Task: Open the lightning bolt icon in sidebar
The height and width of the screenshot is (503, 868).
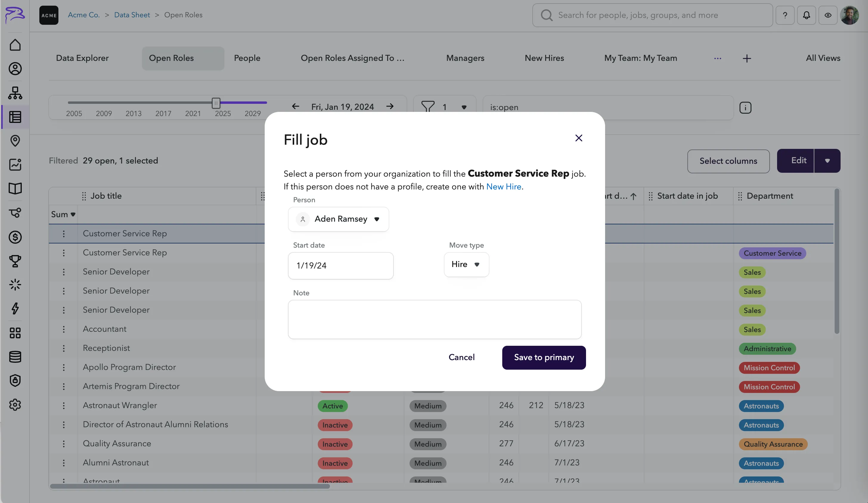Action: [15, 308]
